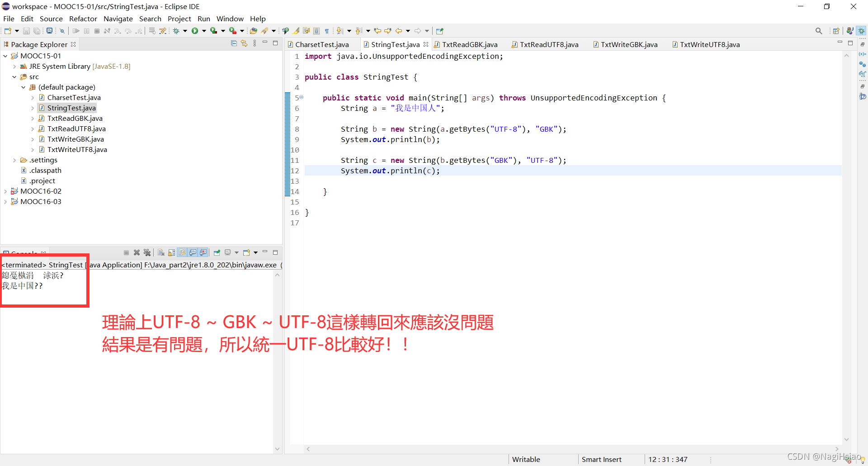Click the Save All toolbar icon

[x=37, y=31]
